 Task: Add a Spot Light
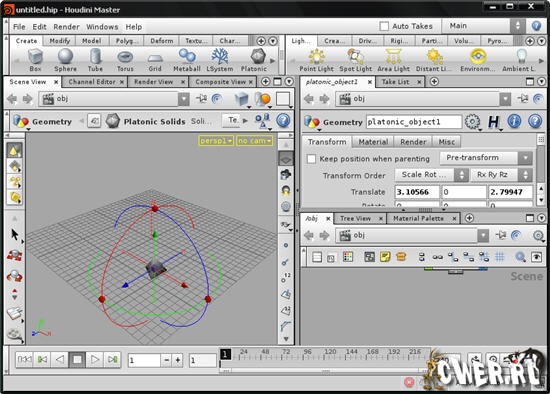pyautogui.click(x=356, y=60)
